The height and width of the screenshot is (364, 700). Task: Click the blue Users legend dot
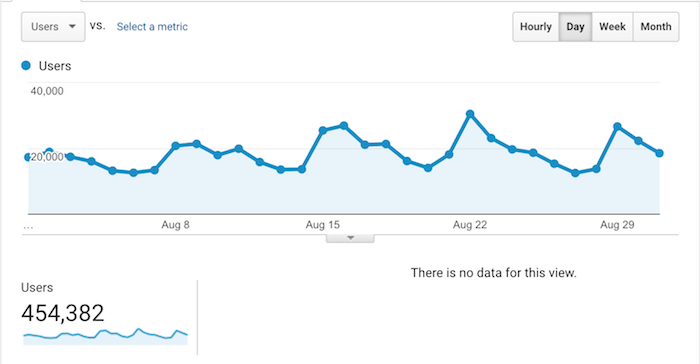[x=26, y=66]
